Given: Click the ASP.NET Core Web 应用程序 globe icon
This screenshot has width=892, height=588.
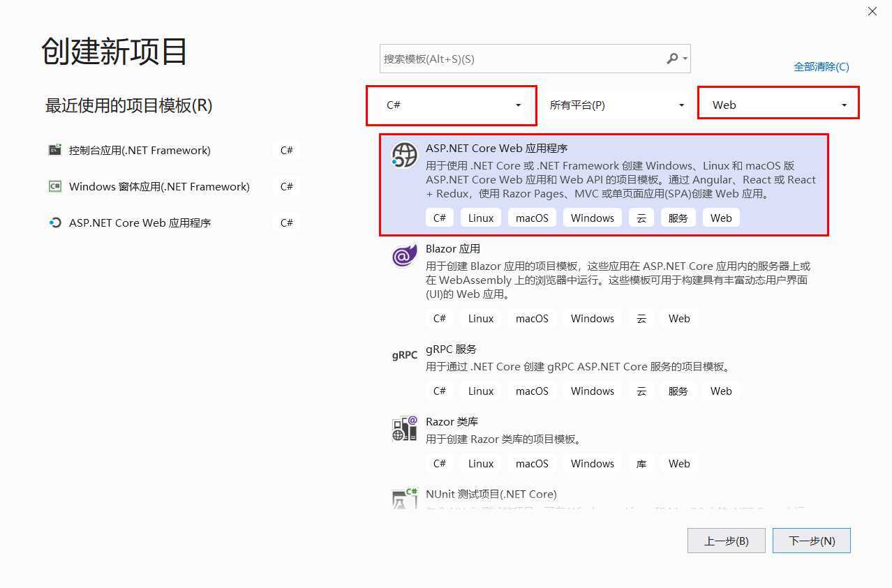Looking at the screenshot, I should click(x=404, y=153).
